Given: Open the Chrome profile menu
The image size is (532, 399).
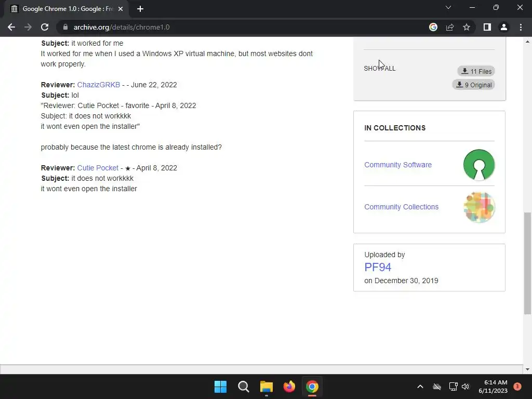Looking at the screenshot, I should tap(504, 27).
